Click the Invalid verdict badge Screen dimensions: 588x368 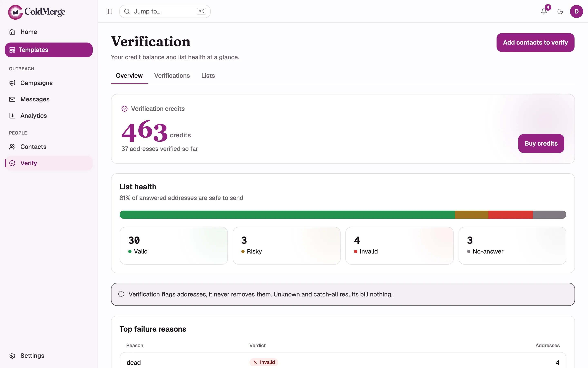264,362
